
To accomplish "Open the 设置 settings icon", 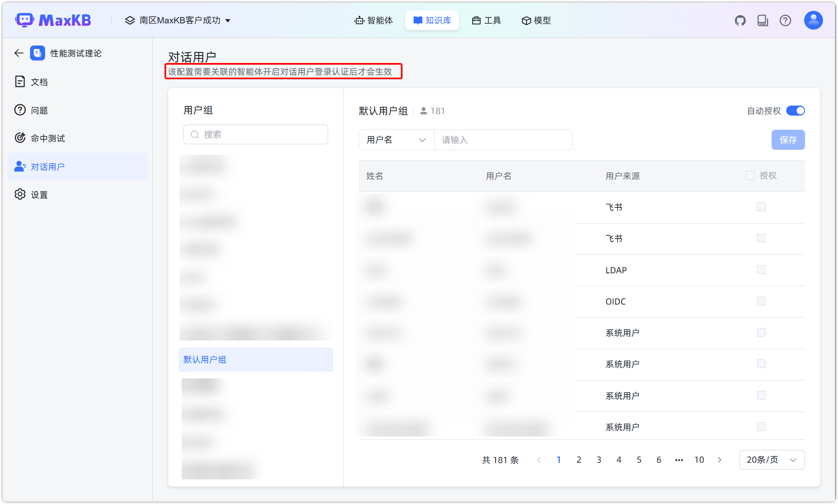I will pos(20,194).
